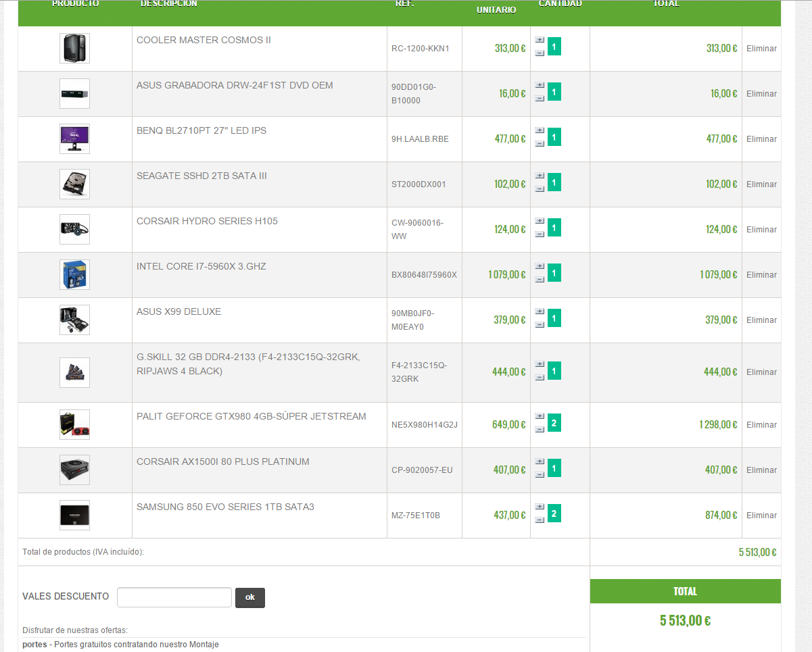The image size is (812, 652).
Task: Open ASUS DVD recorder product thumbnail
Action: 74,94
